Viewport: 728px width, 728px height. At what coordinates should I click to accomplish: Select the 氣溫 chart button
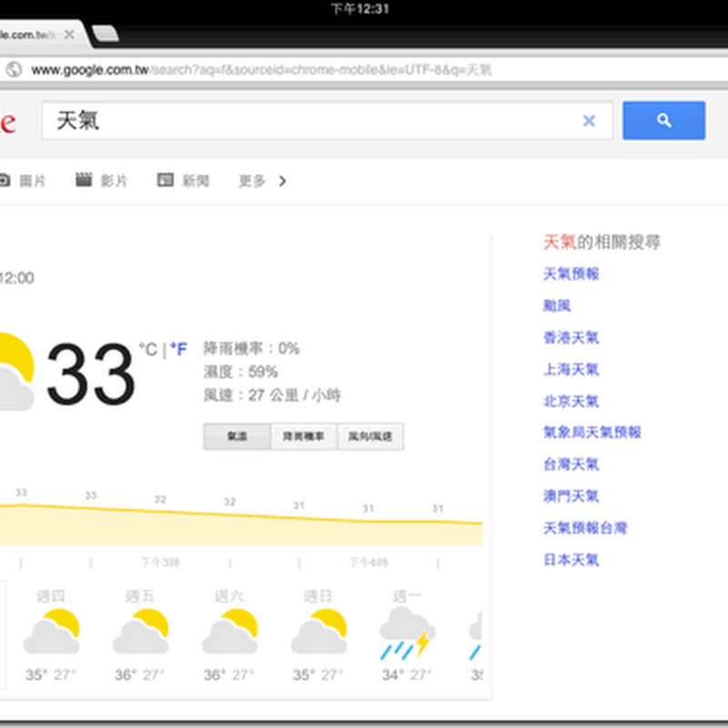click(237, 437)
